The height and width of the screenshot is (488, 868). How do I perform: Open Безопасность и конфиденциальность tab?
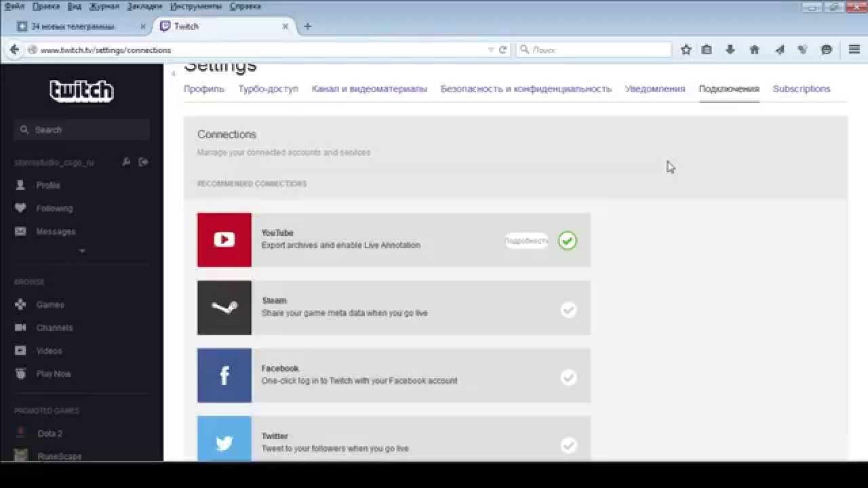click(526, 89)
